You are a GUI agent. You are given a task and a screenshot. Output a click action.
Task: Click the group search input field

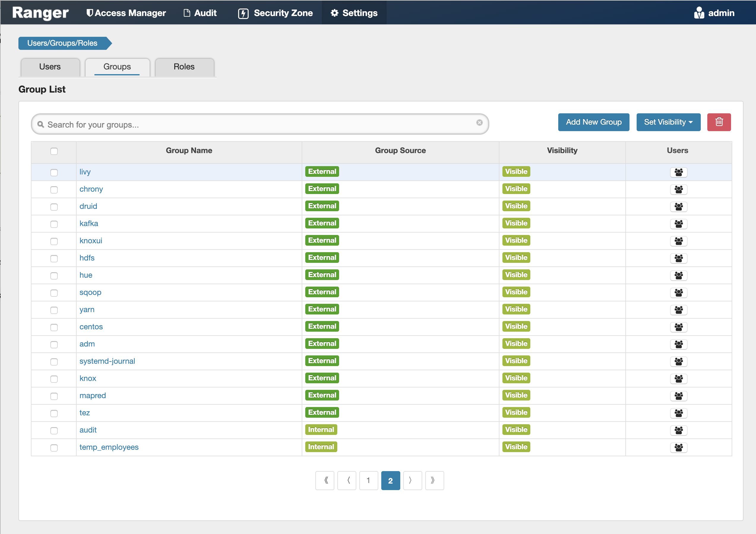[257, 124]
